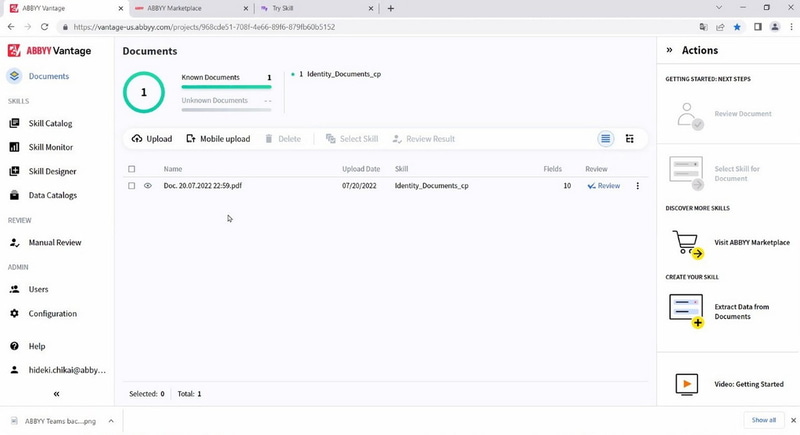Viewport: 800px width, 435px height.
Task: Click Known Documents progress bar
Action: tap(227, 87)
